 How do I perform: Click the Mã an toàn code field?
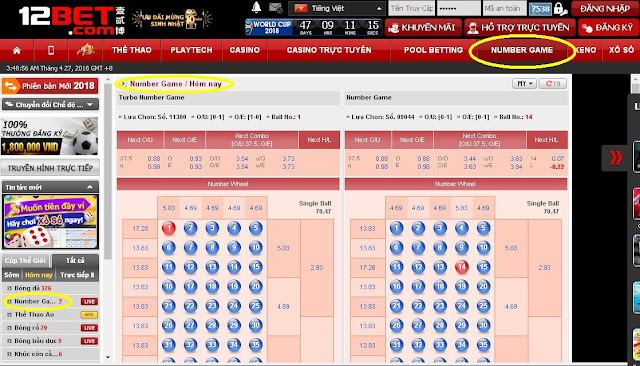click(504, 8)
